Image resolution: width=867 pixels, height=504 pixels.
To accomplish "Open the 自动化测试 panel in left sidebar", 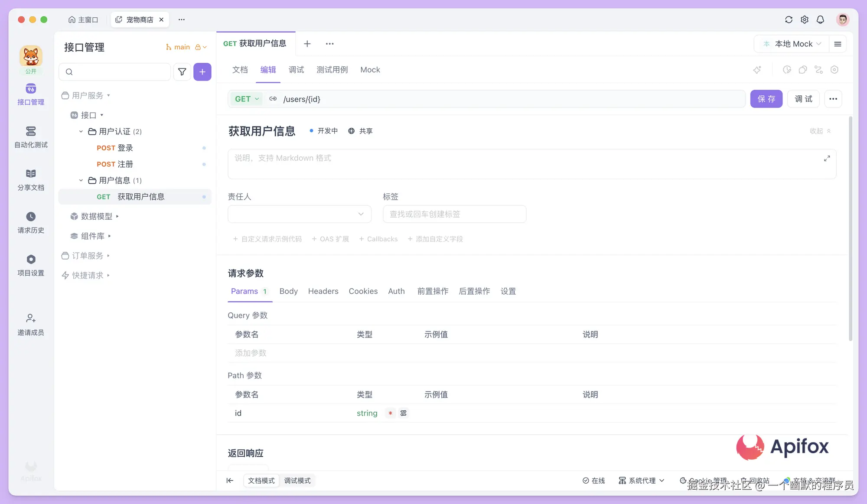I will click(30, 137).
